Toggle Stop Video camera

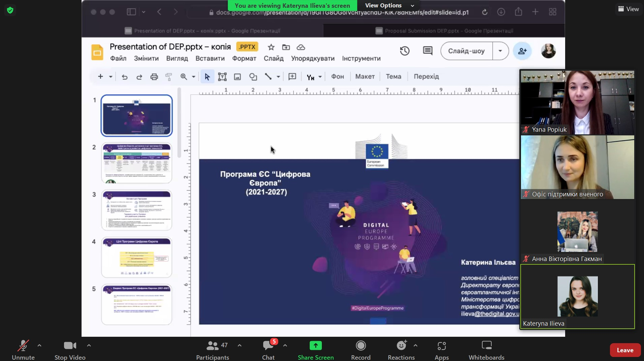pos(70,350)
